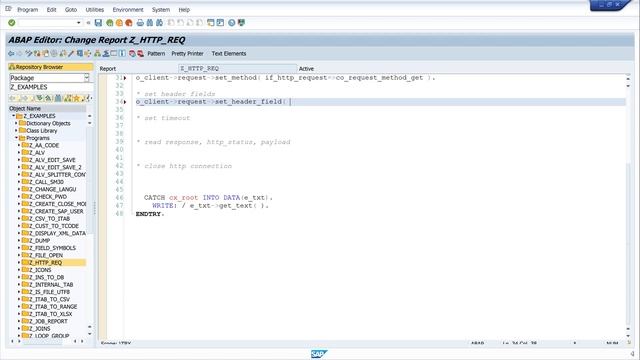Click the Save disk icon

98,23
